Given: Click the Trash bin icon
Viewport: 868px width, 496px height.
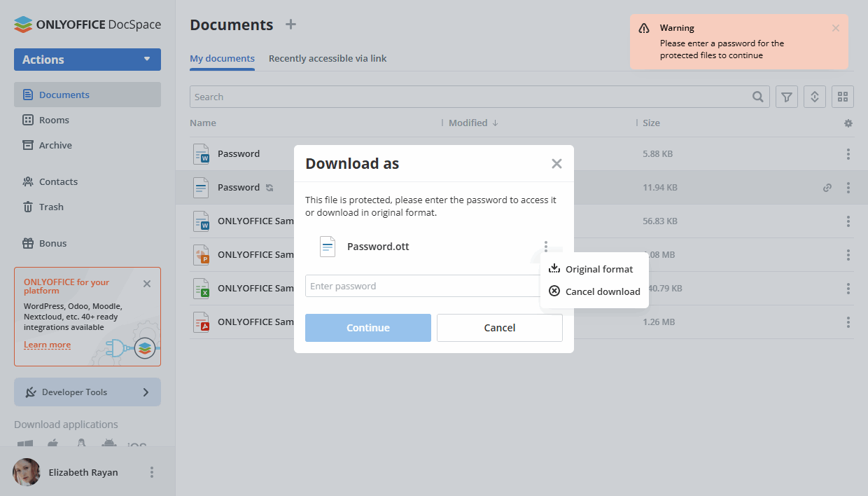Looking at the screenshot, I should click(28, 207).
